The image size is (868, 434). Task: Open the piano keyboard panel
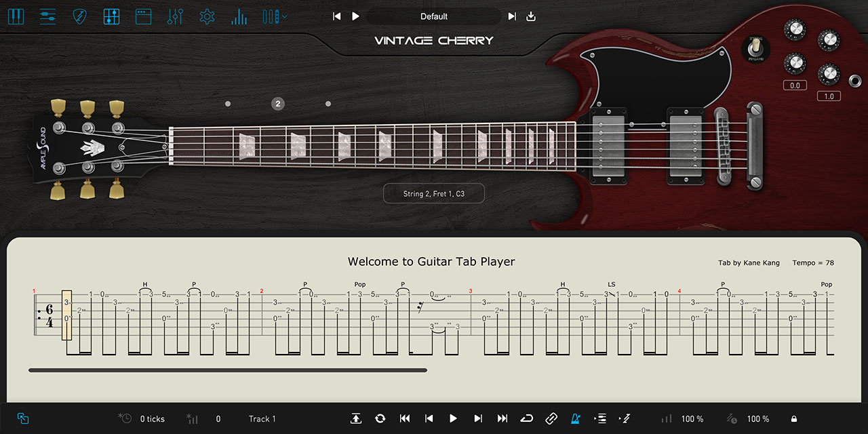[x=16, y=16]
